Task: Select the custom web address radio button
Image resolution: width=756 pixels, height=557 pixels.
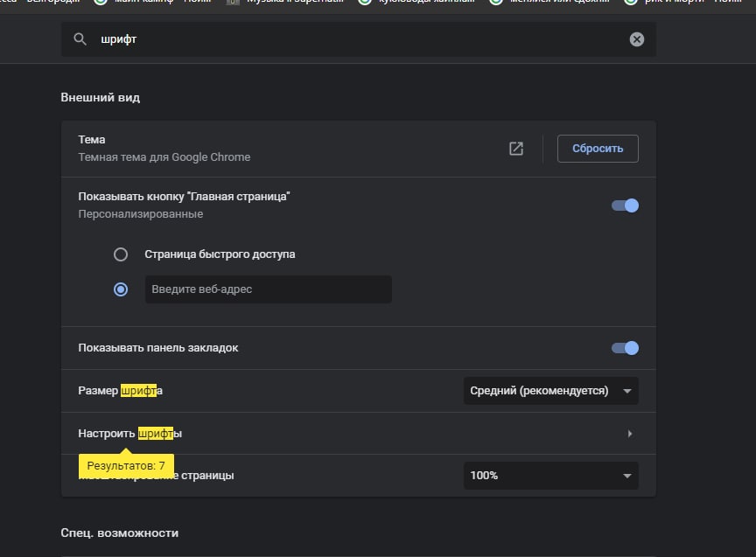Action: click(x=121, y=289)
